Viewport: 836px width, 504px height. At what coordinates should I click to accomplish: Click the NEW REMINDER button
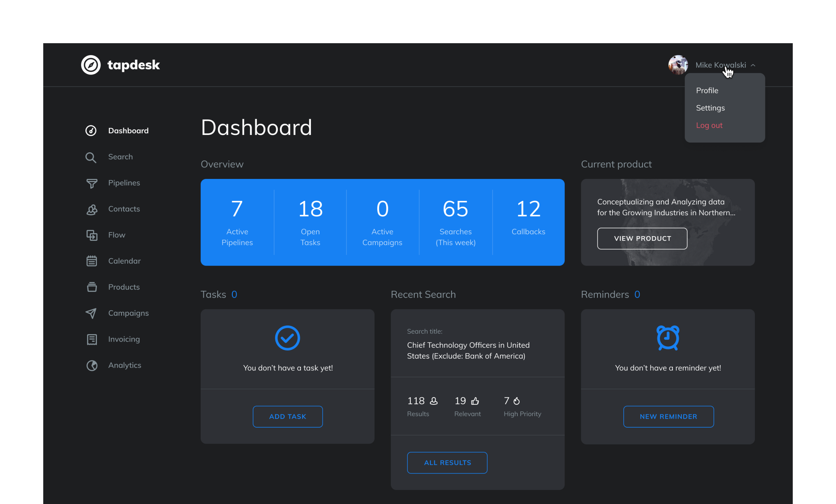[x=668, y=417]
